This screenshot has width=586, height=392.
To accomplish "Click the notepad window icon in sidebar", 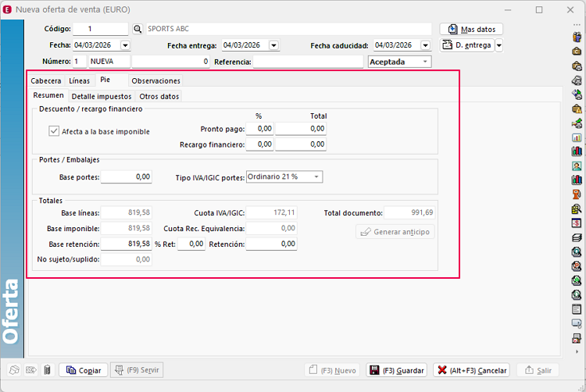I will [577, 309].
